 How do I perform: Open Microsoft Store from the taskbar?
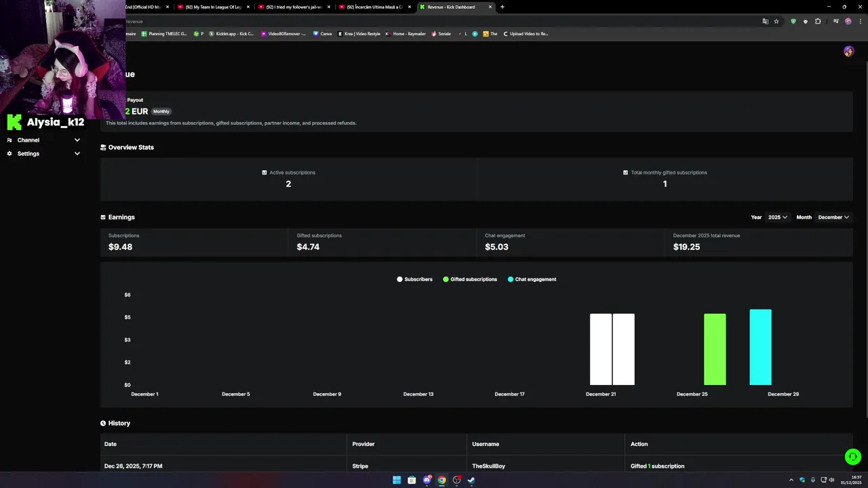pyautogui.click(x=412, y=480)
